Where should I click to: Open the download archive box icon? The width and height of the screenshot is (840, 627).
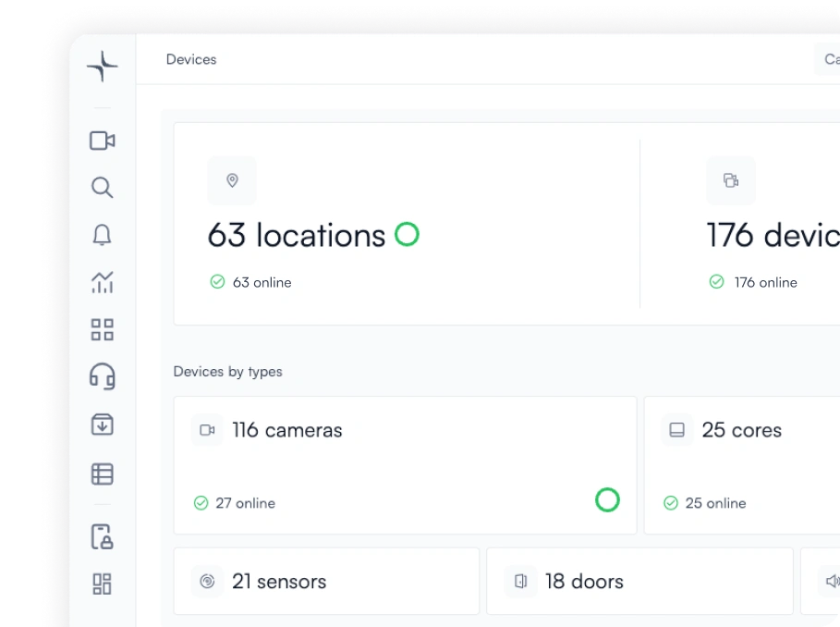[x=102, y=424]
